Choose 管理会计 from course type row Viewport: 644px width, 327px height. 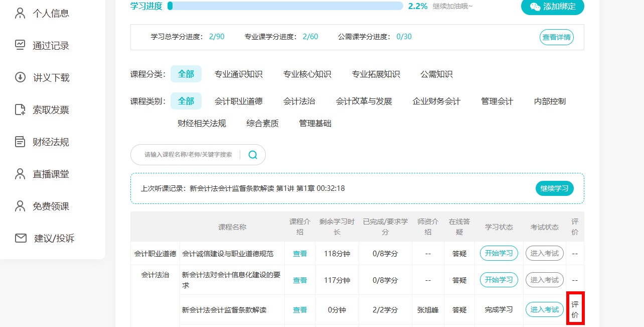(496, 101)
